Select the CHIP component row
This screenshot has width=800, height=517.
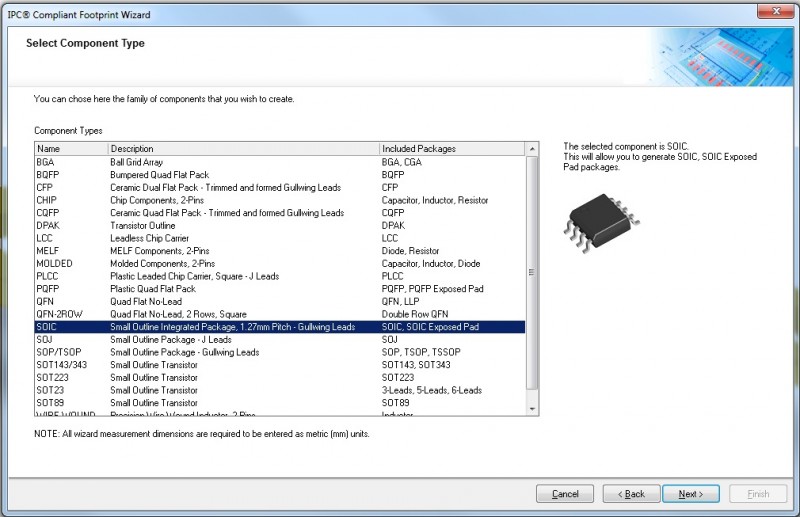coord(280,200)
